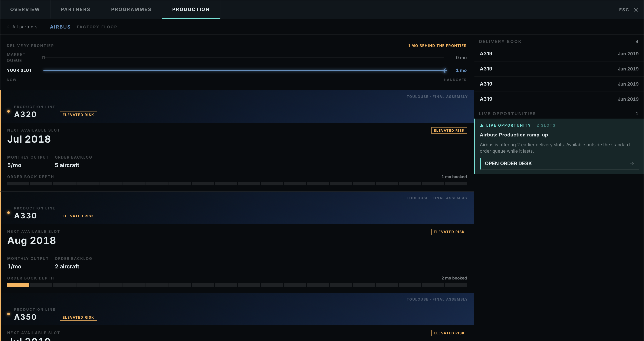Click "Airbus: Production ramp-up" title

(x=514, y=135)
